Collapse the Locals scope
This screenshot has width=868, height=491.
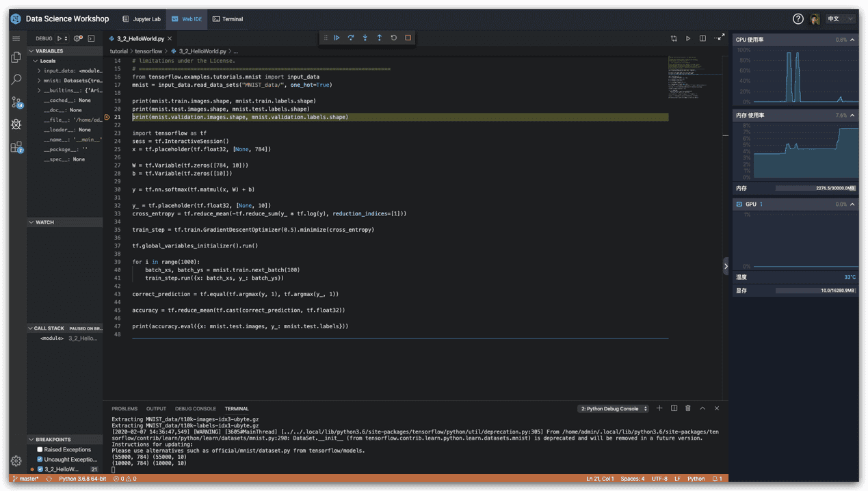[x=45, y=61]
